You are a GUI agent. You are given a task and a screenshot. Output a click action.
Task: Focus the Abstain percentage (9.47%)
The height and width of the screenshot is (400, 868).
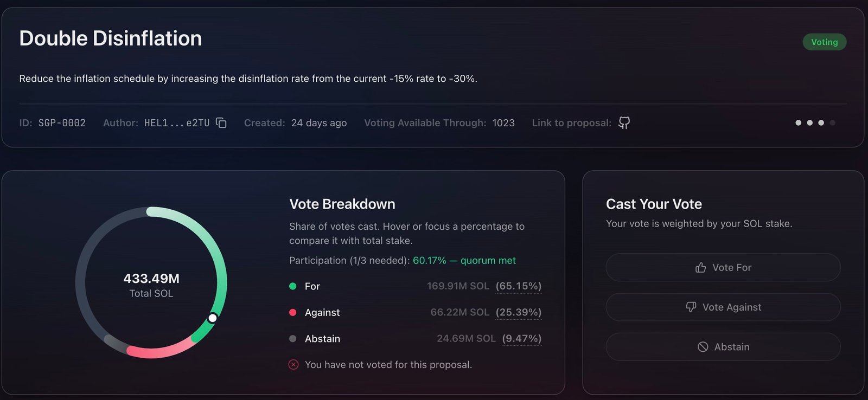(x=522, y=339)
